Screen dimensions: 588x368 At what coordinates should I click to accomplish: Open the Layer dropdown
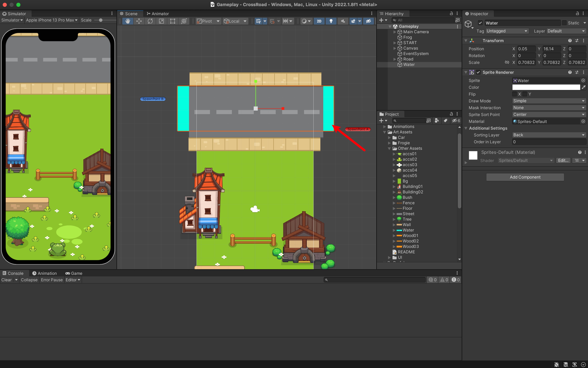pyautogui.click(x=566, y=31)
